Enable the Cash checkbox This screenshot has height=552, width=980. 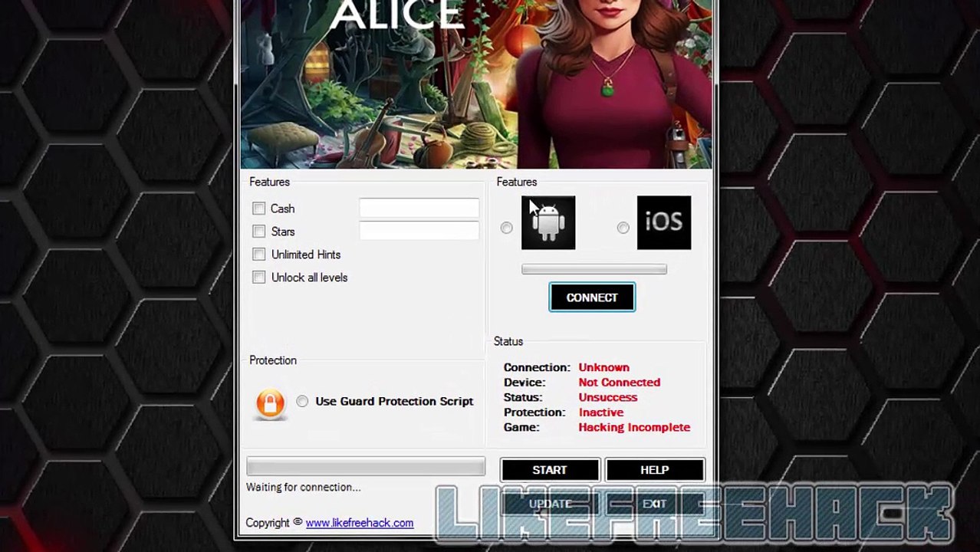[259, 209]
